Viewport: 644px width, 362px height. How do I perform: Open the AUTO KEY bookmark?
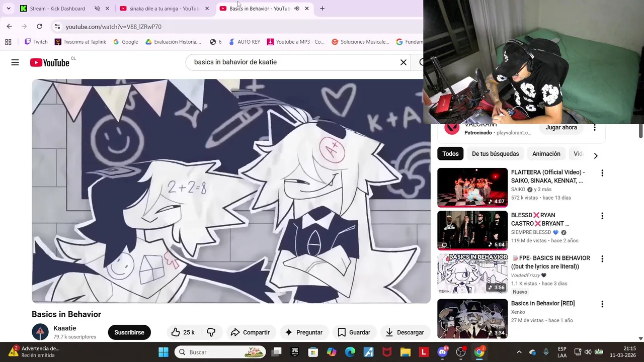coord(245,42)
